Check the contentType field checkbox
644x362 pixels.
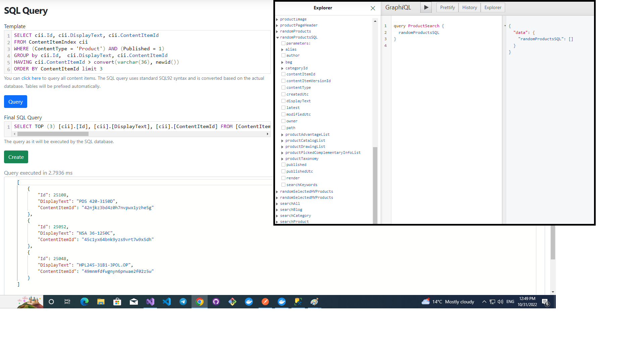283,87
